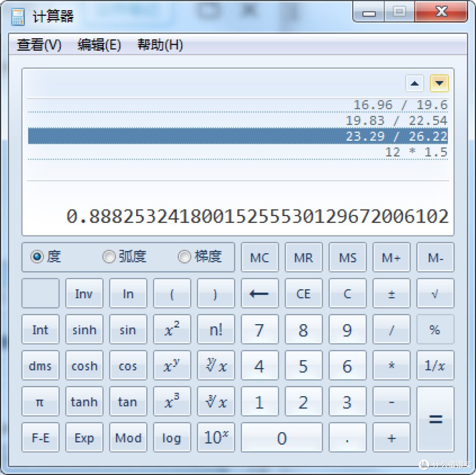The height and width of the screenshot is (475, 476).
Task: Click the number 5 key
Action: point(304,365)
